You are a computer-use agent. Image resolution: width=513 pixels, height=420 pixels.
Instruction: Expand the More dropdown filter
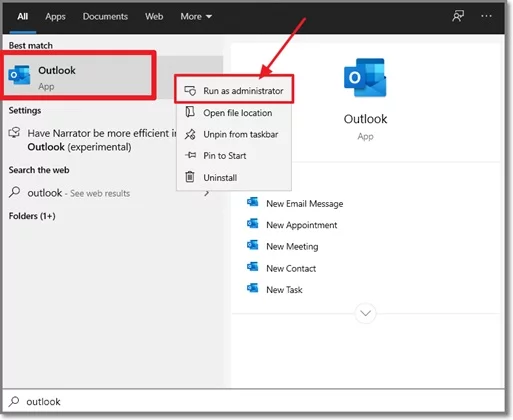[196, 16]
